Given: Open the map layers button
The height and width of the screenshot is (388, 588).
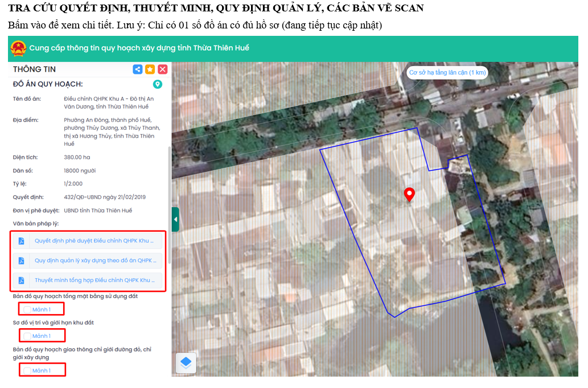Looking at the screenshot, I should [186, 362].
